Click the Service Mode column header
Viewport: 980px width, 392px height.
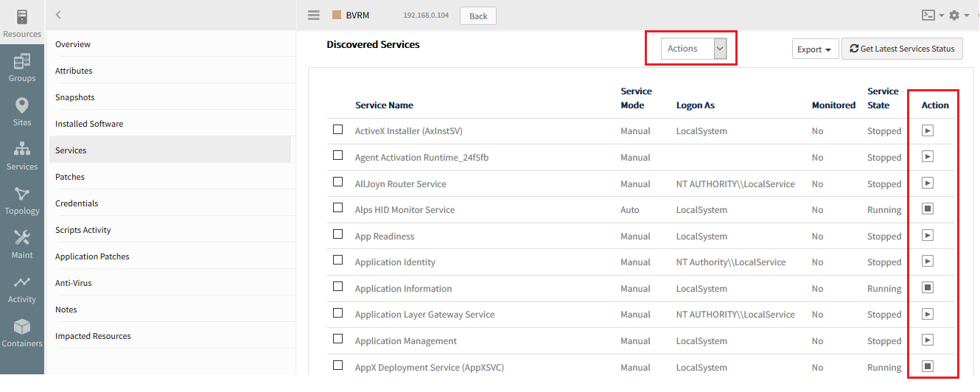[636, 98]
